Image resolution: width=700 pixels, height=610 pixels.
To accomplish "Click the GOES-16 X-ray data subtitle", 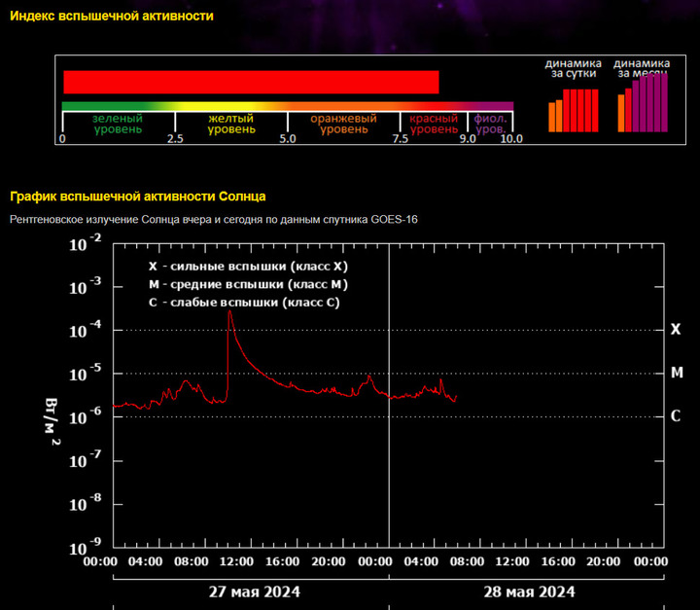I will click(x=214, y=220).
